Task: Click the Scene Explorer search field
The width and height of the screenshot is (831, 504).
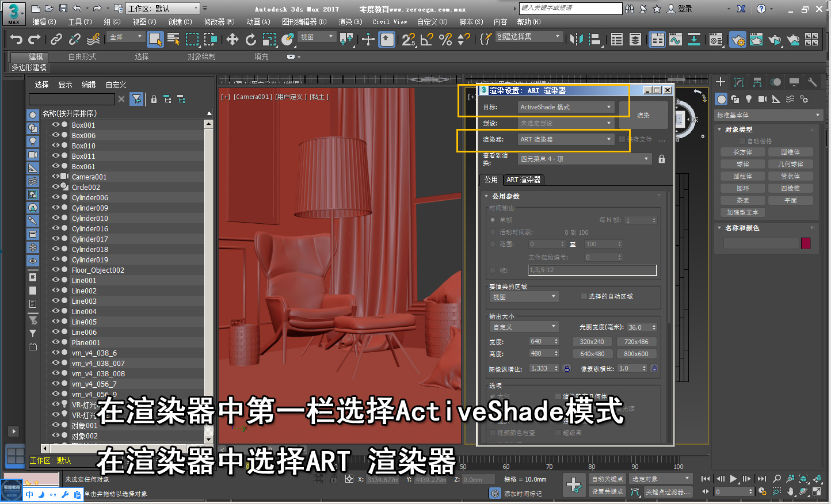Action: pos(72,100)
